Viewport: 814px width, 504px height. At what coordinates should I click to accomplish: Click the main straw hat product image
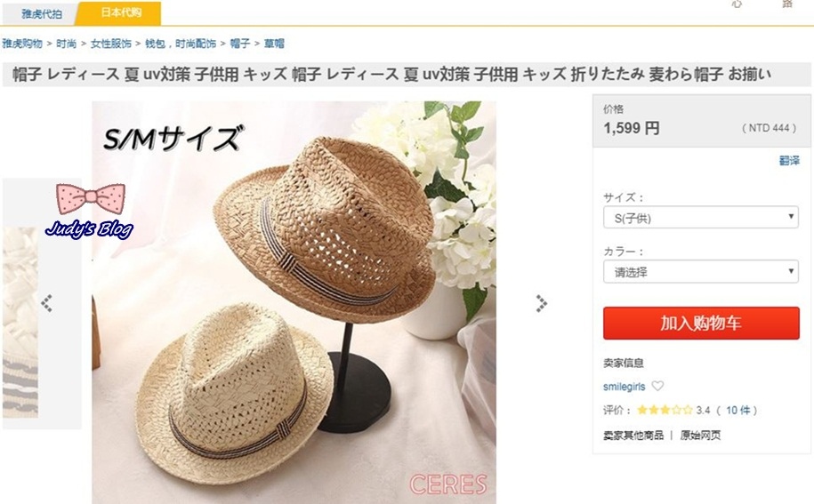pos(294,302)
